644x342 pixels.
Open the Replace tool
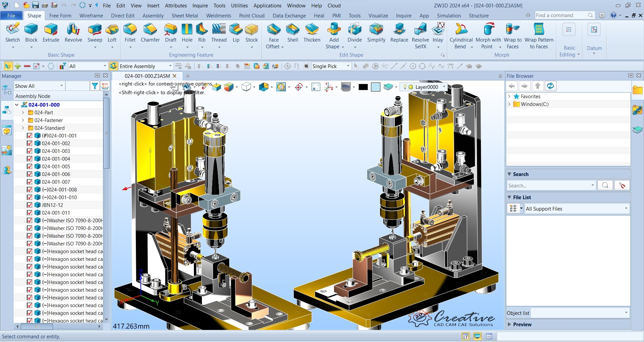(399, 33)
